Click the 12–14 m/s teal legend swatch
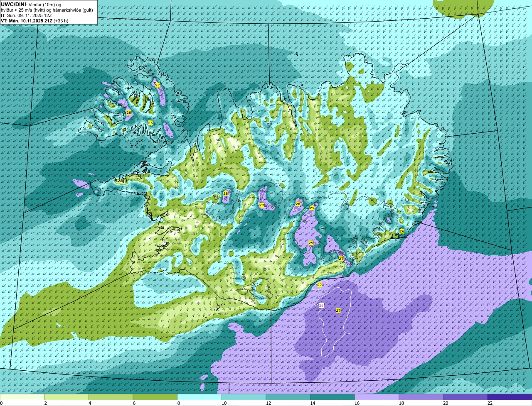The width and height of the screenshot is (532, 406). pos(288,397)
